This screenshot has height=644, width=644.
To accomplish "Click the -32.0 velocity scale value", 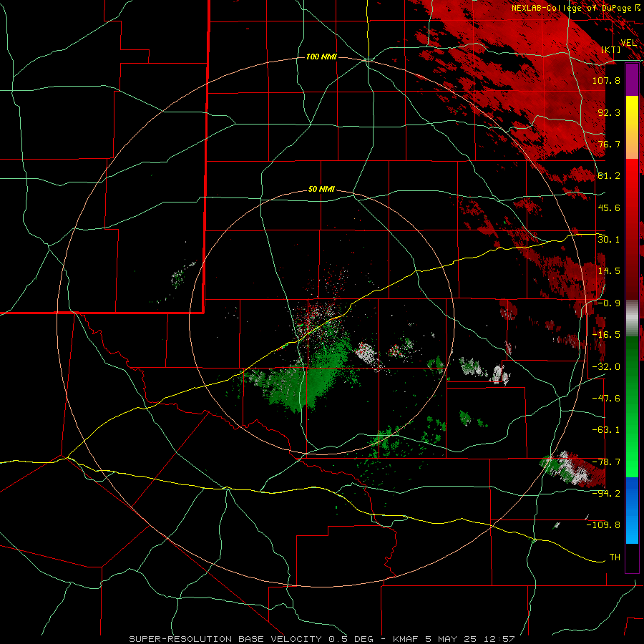I will pos(606,367).
